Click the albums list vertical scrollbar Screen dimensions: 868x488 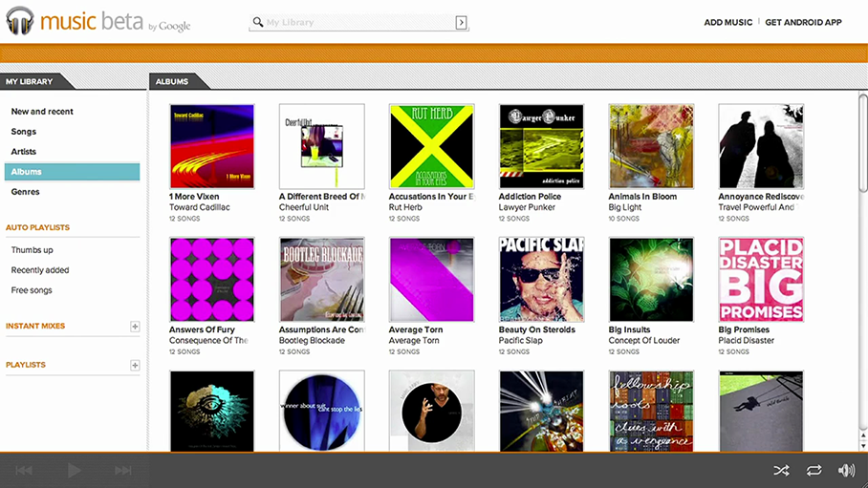[x=862, y=191]
